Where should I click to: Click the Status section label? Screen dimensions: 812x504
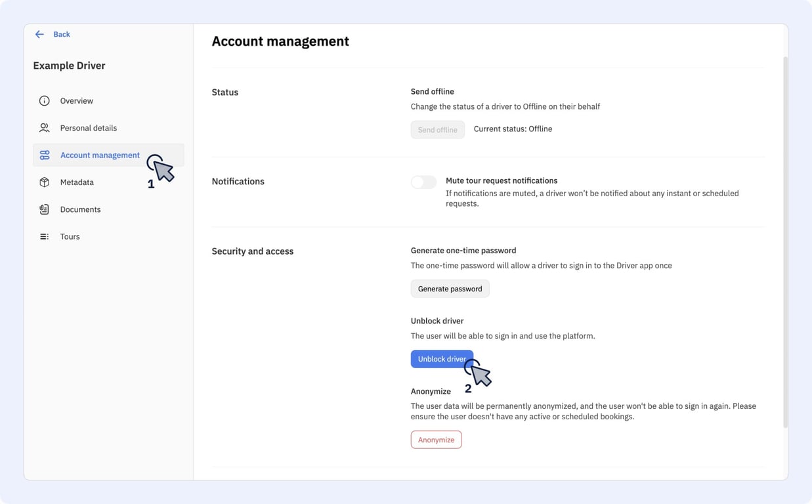point(224,93)
